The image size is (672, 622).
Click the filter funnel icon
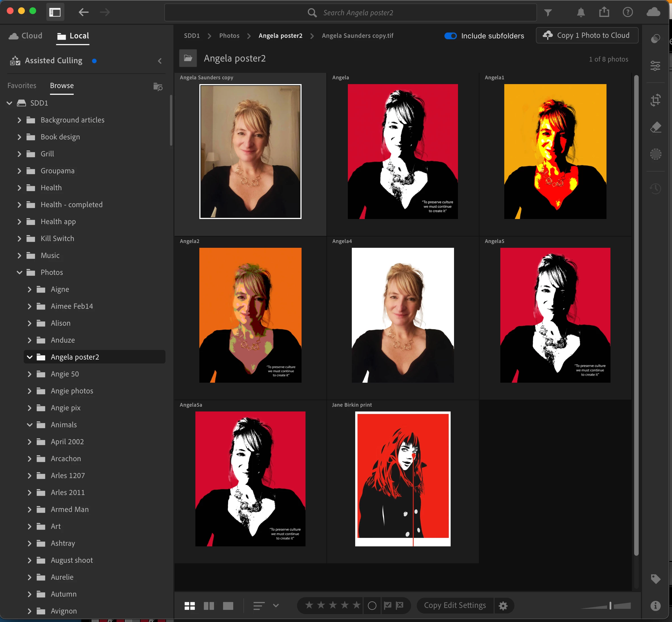click(548, 13)
